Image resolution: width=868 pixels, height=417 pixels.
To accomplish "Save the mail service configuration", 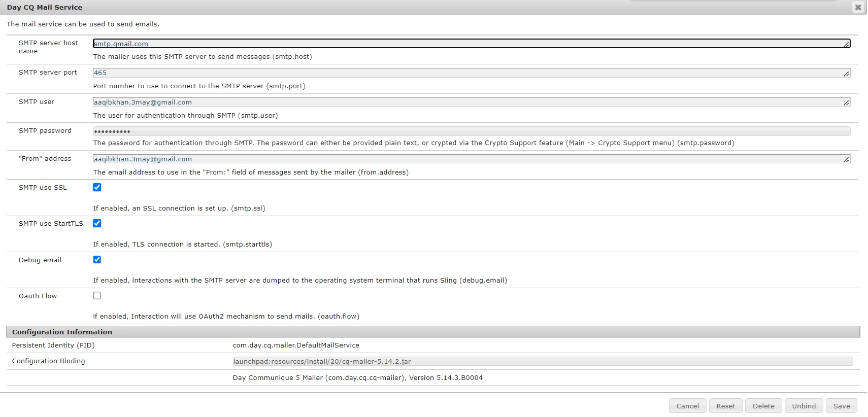I will pos(842,406).
